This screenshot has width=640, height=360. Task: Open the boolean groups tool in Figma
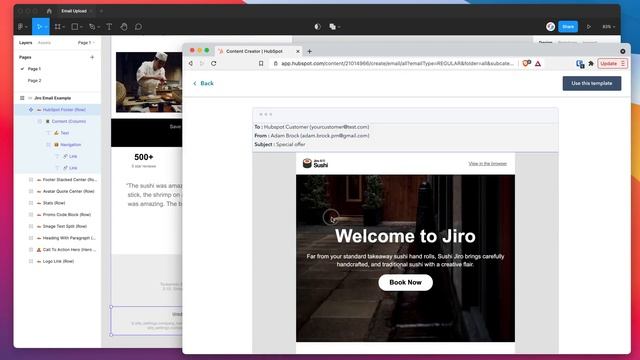[333, 27]
